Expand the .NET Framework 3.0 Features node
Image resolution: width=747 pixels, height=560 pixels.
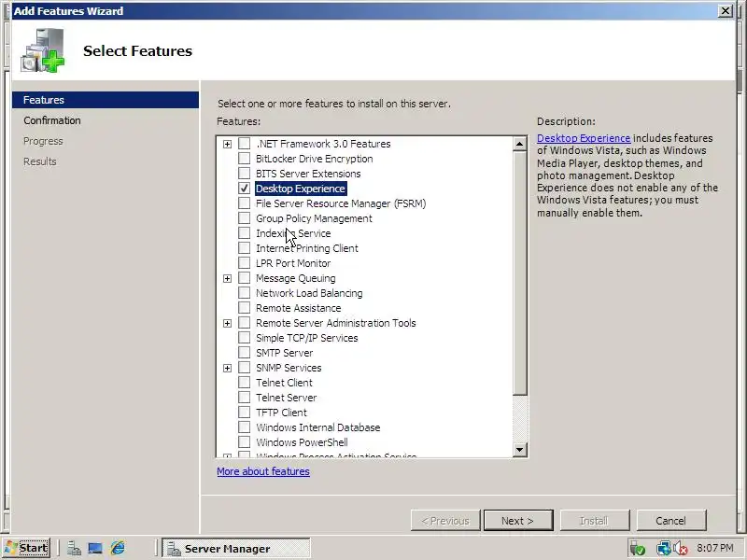227,144
